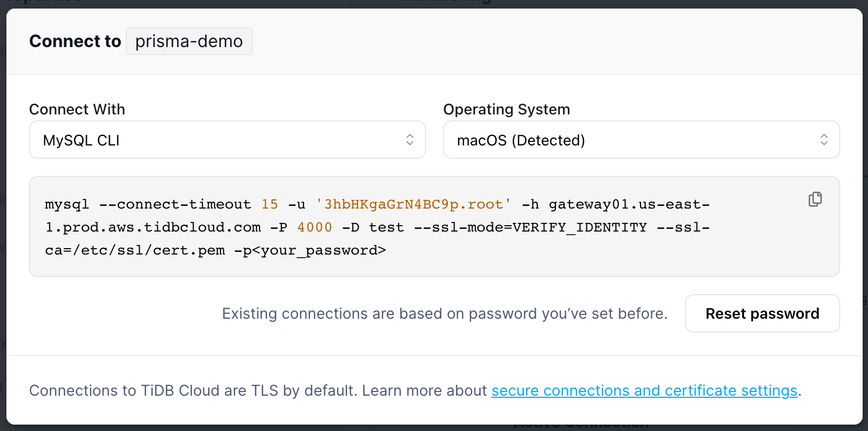Open secure connections and certificate settings link
868x431 pixels.
[644, 391]
